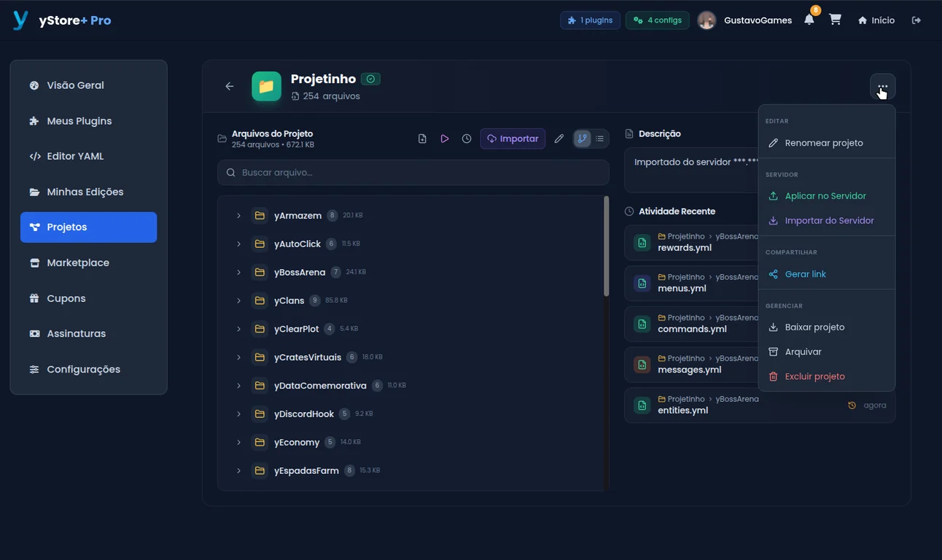This screenshot has width=942, height=560.
Task: Select Aplicar no Servidor
Action: (826, 196)
